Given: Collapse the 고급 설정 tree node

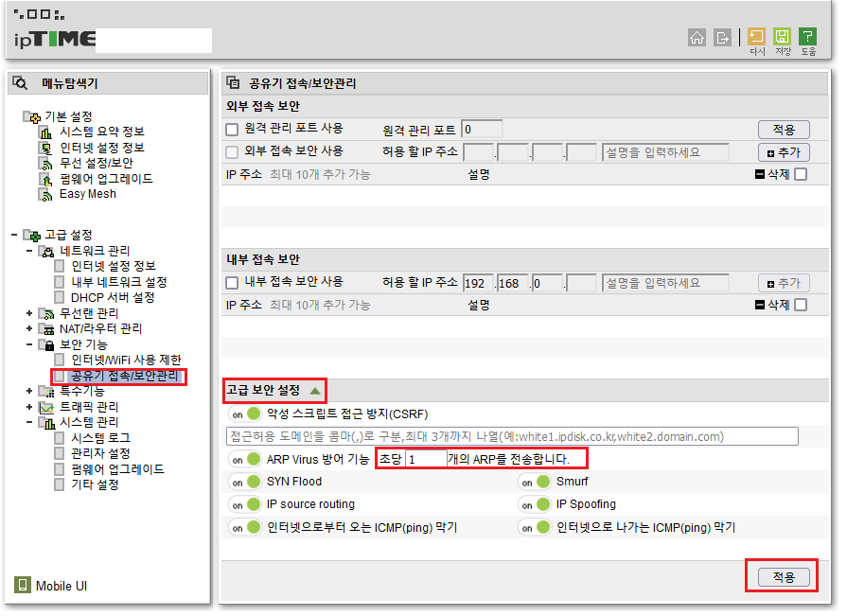Looking at the screenshot, I should 14,235.
